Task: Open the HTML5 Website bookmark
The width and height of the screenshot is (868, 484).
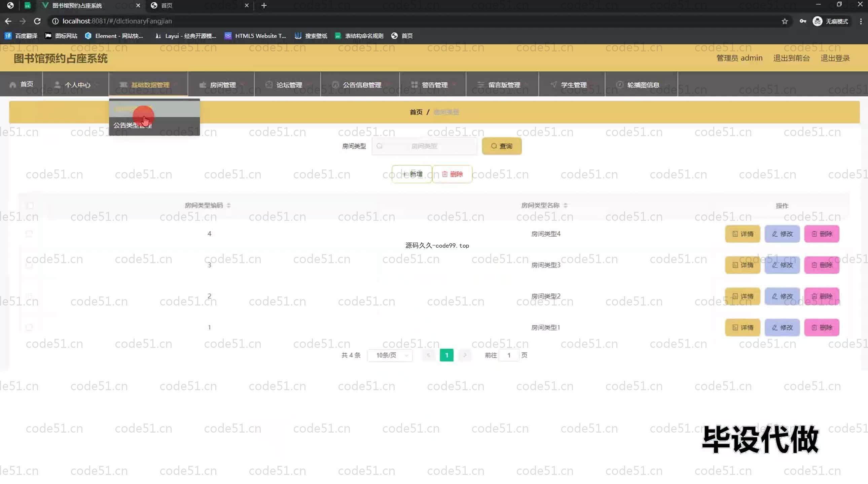Action: coord(255,36)
